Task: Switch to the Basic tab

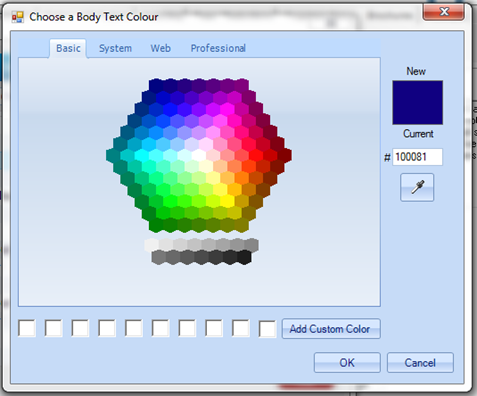Action: (x=68, y=48)
